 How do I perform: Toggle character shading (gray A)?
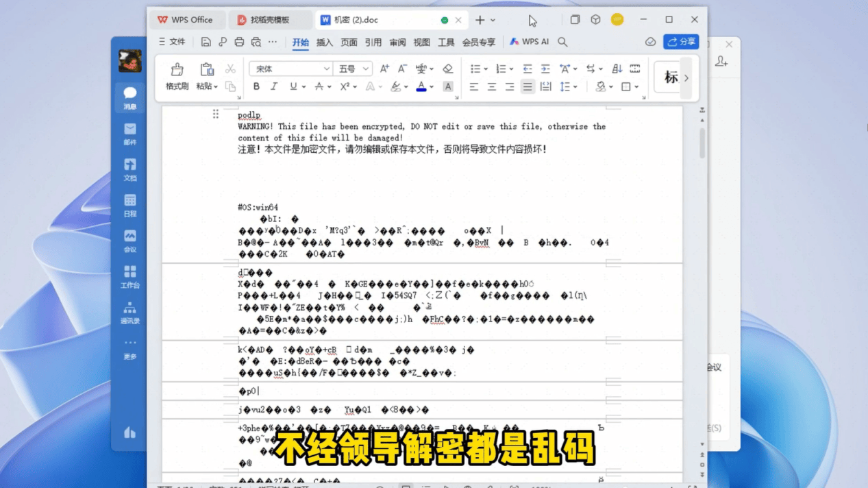(448, 86)
